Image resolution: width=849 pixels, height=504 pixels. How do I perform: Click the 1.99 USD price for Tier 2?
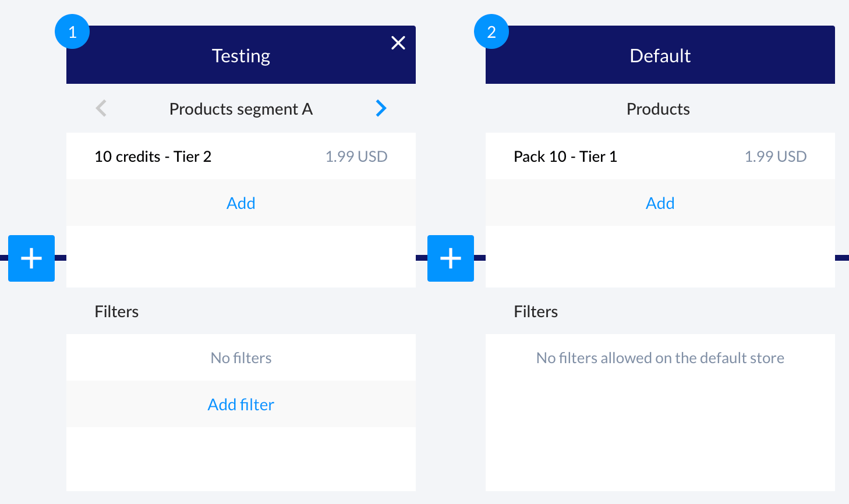point(356,157)
